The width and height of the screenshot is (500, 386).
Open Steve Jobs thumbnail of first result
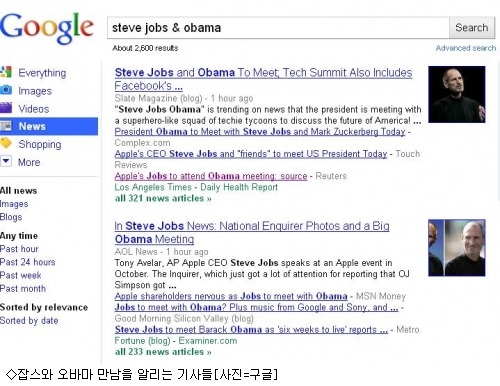coord(457,94)
